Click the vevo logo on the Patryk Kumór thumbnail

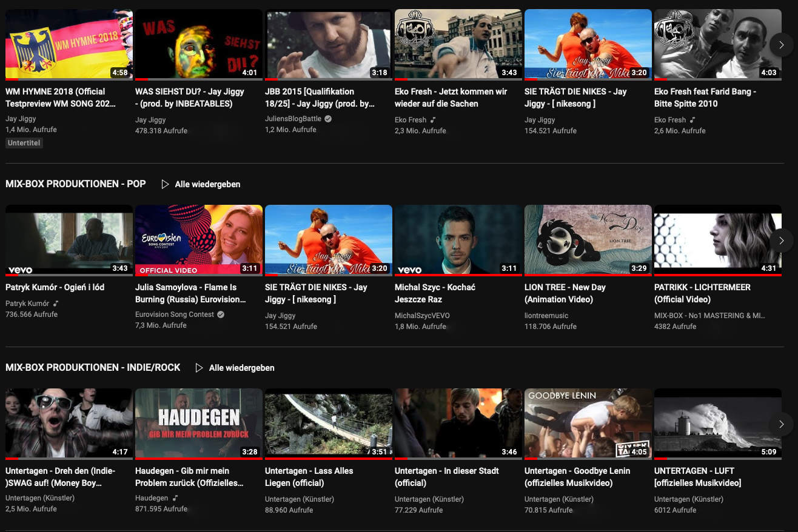[x=20, y=270]
